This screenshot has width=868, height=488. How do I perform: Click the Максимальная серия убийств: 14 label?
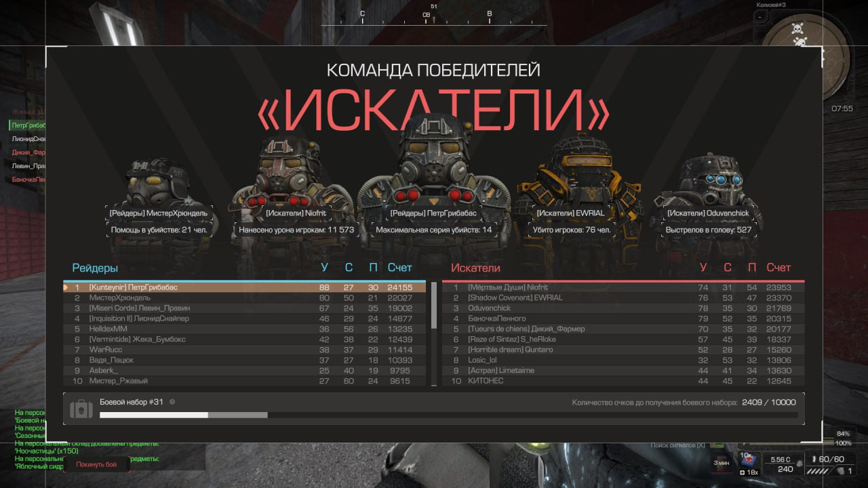tap(433, 230)
